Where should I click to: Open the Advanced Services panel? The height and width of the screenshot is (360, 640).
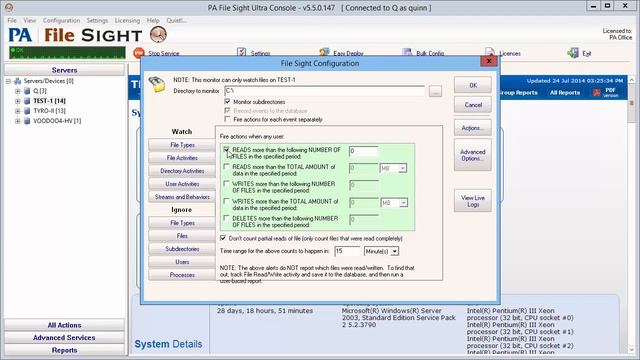click(x=64, y=338)
